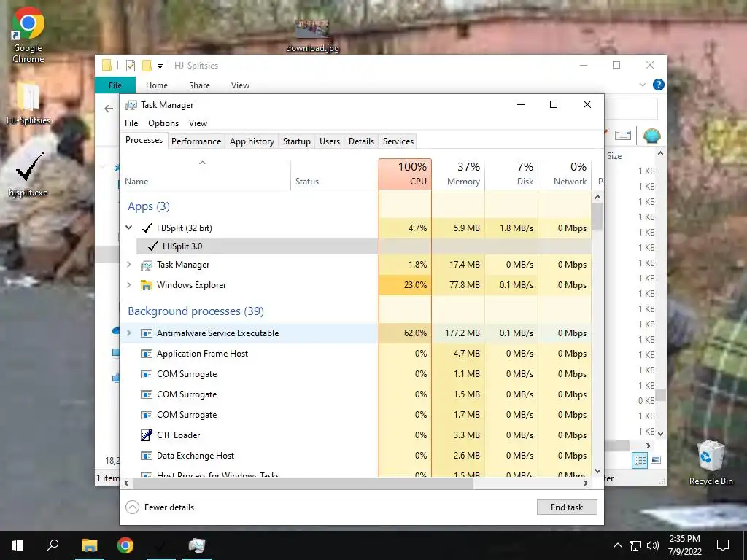This screenshot has height=560, width=747.
Task: Click the Explorer back arrow button
Action: pyautogui.click(x=109, y=109)
